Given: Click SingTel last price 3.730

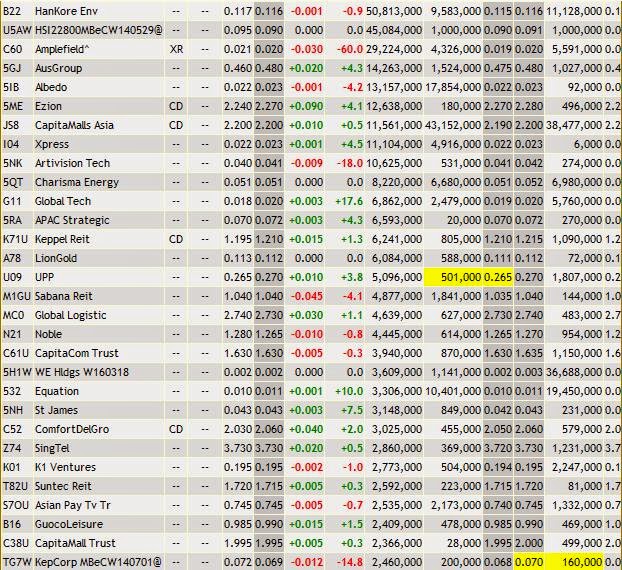Looking at the screenshot, I should (x=269, y=448).
